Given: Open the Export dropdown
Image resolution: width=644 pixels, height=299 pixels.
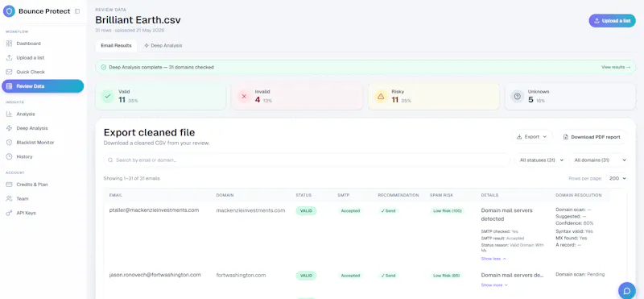Looking at the screenshot, I should [532, 137].
